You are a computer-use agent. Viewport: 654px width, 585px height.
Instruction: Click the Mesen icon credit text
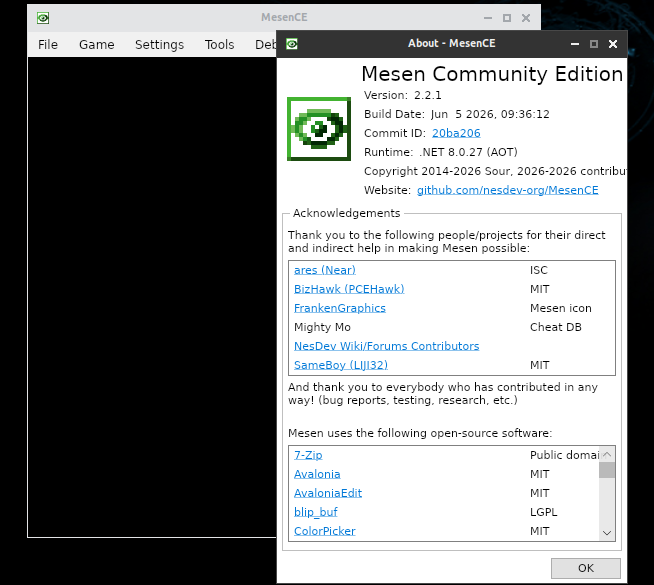tap(561, 308)
